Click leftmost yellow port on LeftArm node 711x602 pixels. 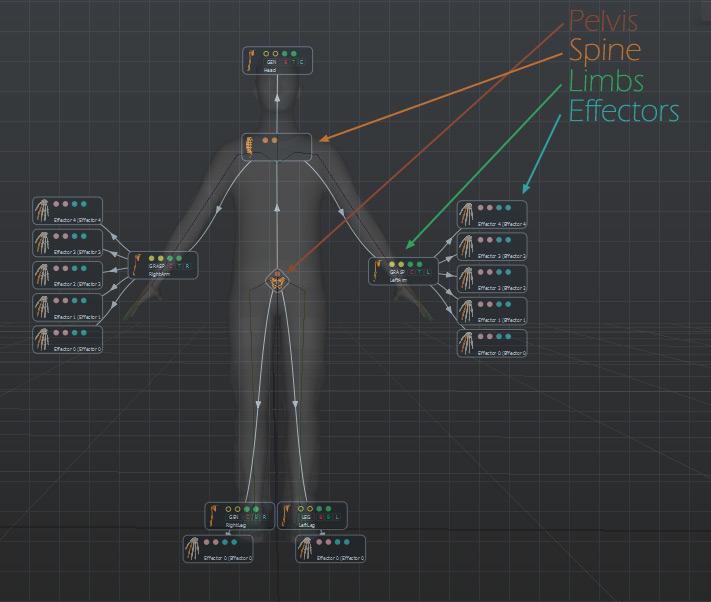392,264
